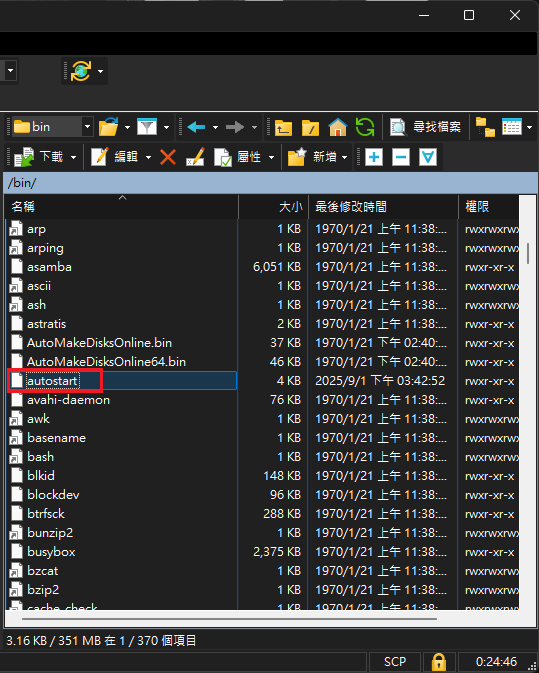The height and width of the screenshot is (673, 539).
Task: Expand the filter dropdown arrow
Action: point(167,127)
